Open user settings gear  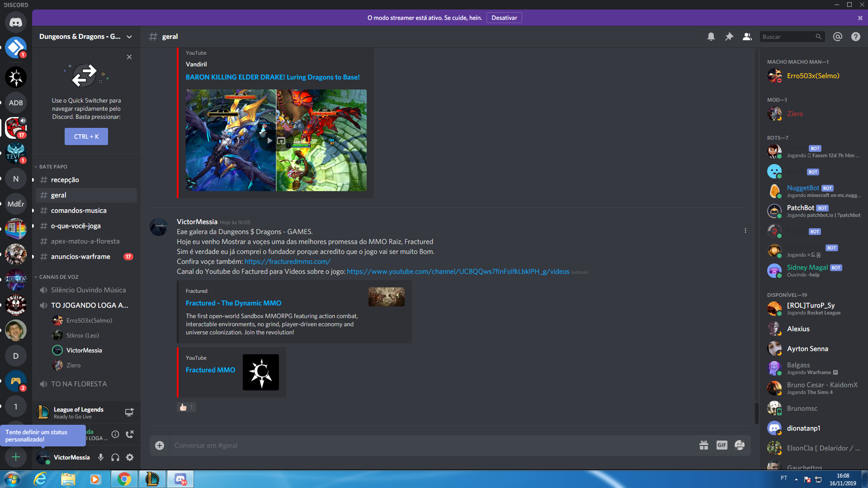[130, 457]
